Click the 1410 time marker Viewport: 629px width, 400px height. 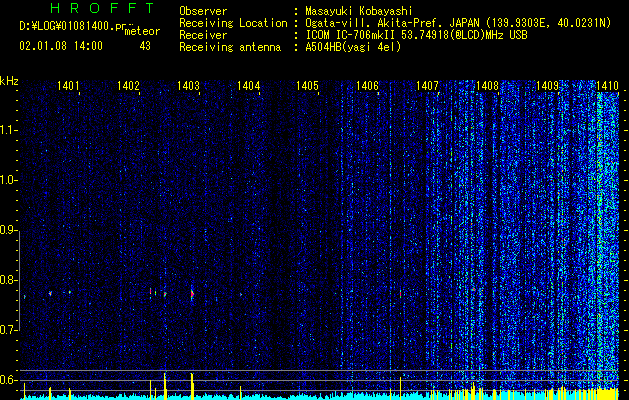pyautogui.click(x=607, y=85)
